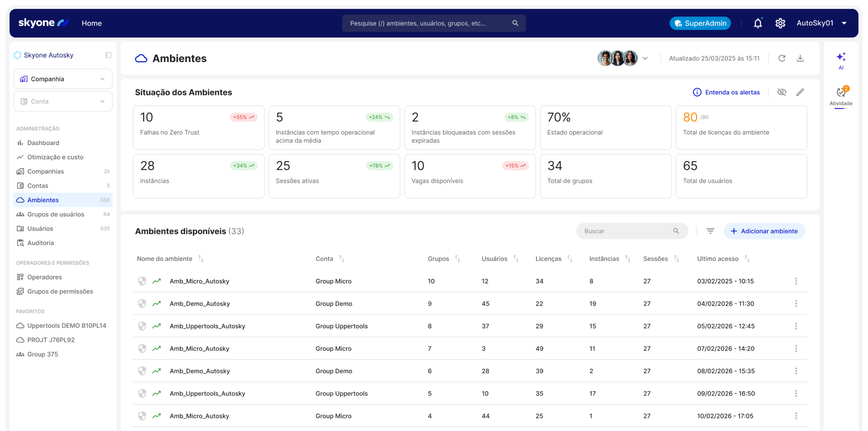Open the Atividade panel icon
The image size is (868, 431).
(x=841, y=93)
